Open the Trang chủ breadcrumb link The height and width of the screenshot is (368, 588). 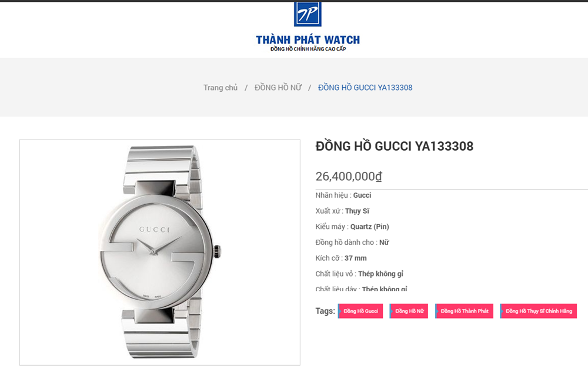tap(220, 88)
